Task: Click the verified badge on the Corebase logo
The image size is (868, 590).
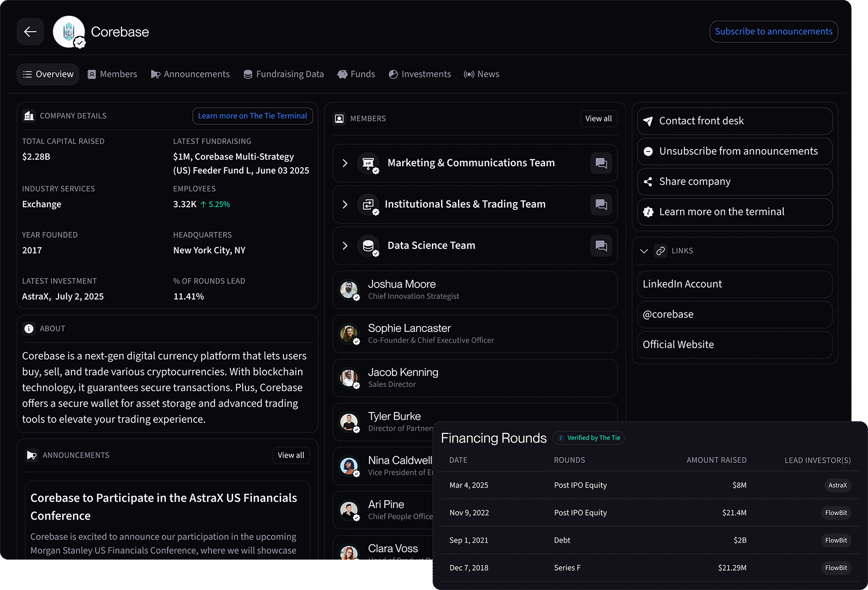Action: (79, 43)
